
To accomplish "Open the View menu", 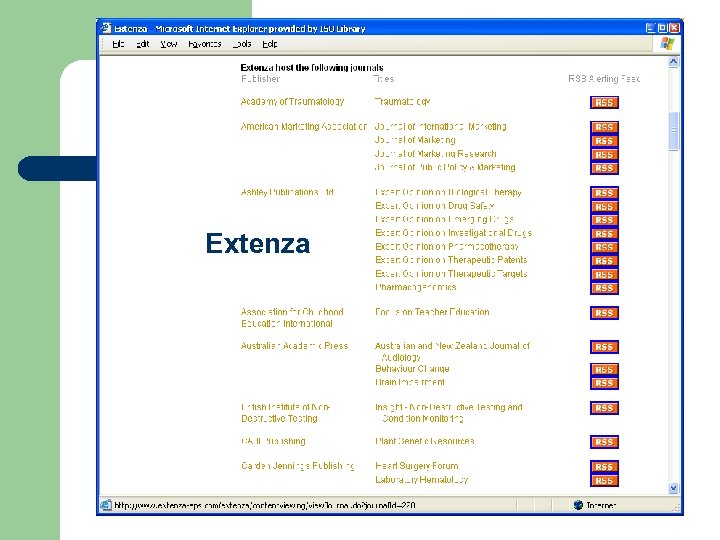I will (x=169, y=44).
